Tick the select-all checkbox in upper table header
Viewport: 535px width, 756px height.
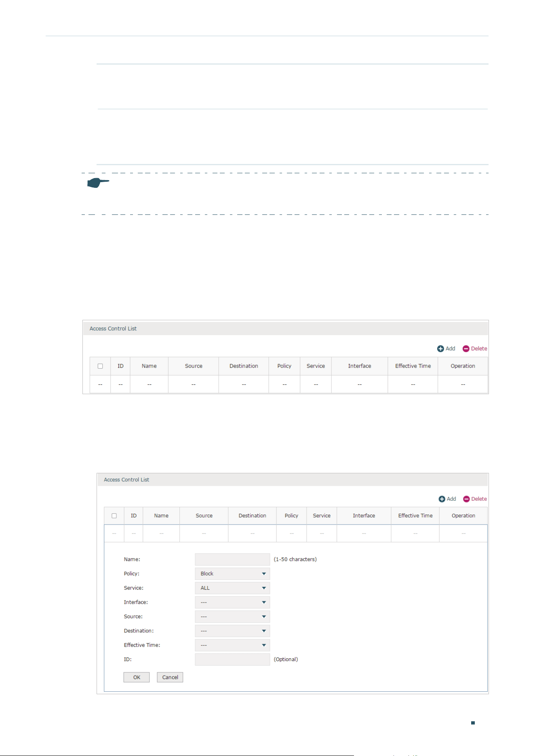(x=100, y=366)
